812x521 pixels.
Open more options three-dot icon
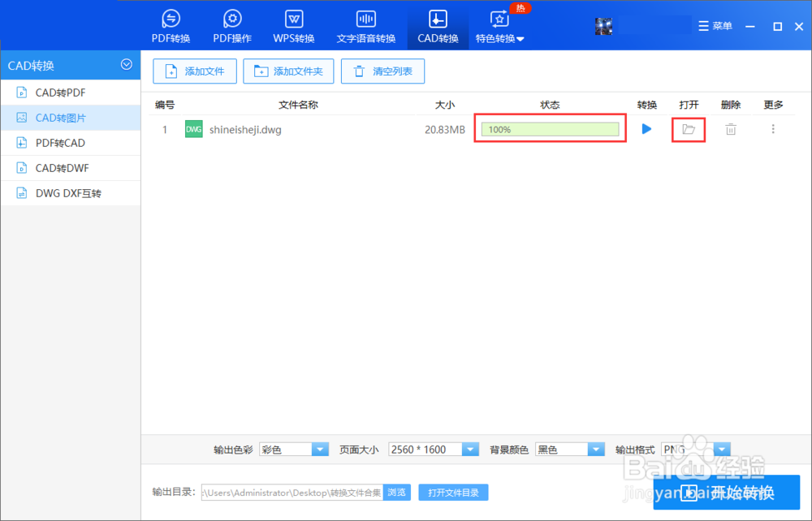[773, 129]
